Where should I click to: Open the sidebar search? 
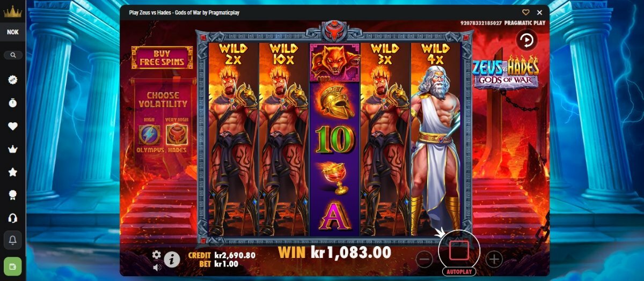click(x=13, y=55)
